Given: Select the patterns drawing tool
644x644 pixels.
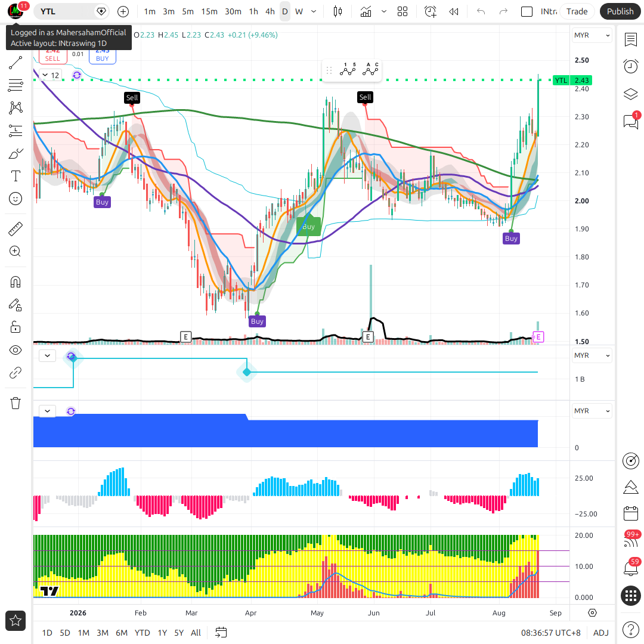Looking at the screenshot, I should tap(16, 108).
